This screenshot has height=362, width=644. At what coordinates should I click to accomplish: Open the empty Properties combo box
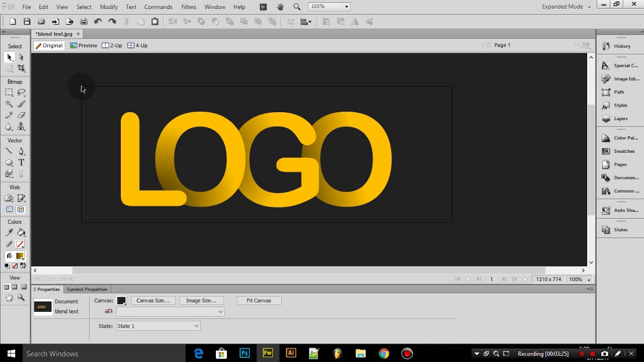point(170,312)
